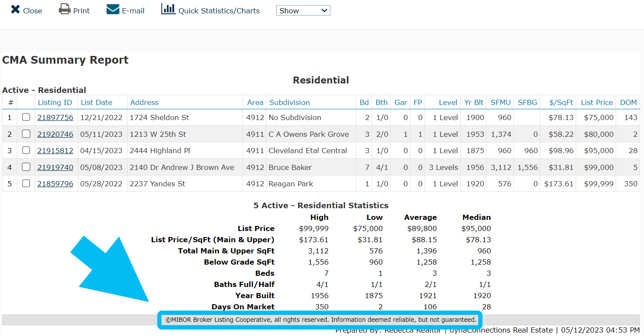Image resolution: width=644 pixels, height=336 pixels.
Task: Click median list price $95,000
Action: pos(476,228)
